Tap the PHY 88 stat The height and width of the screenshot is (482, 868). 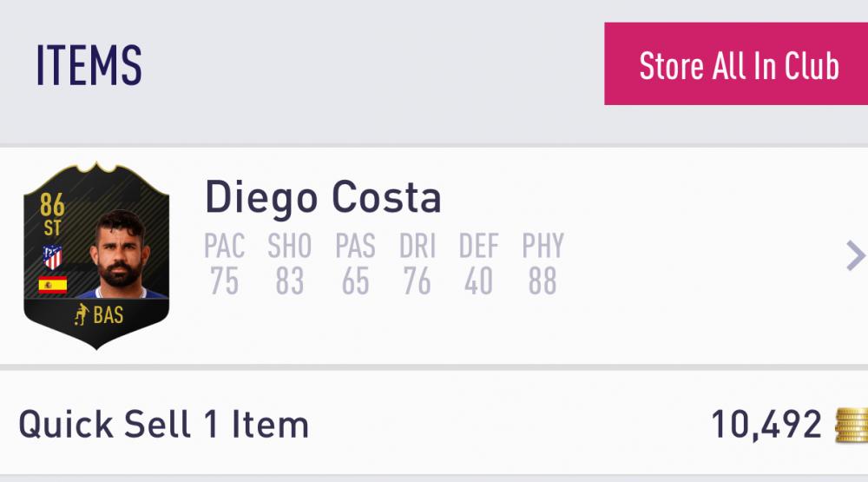pyautogui.click(x=542, y=264)
